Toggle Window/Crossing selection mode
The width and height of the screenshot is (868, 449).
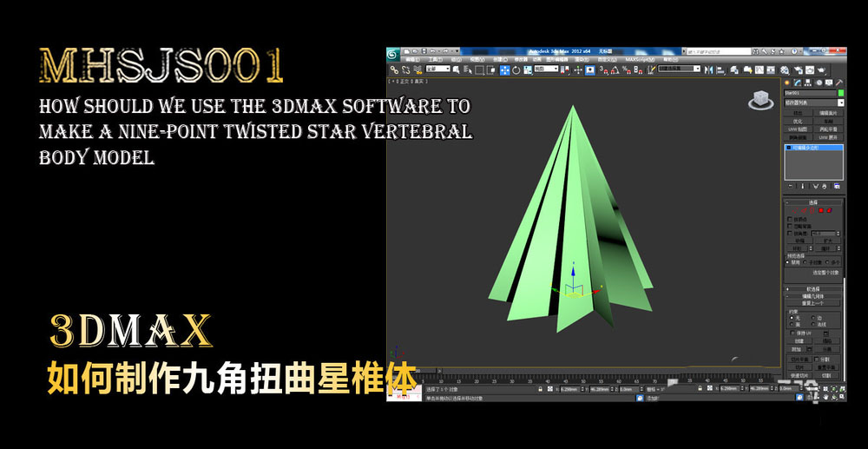click(x=492, y=69)
